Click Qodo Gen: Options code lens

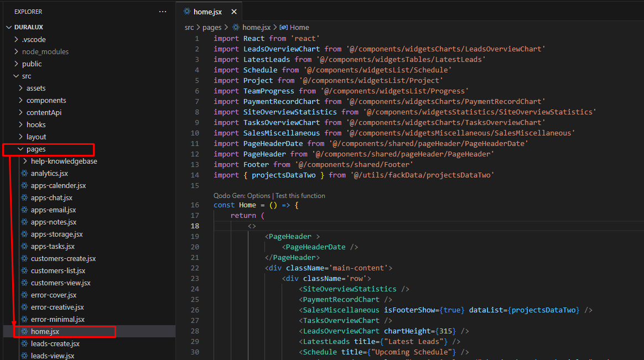coord(242,196)
